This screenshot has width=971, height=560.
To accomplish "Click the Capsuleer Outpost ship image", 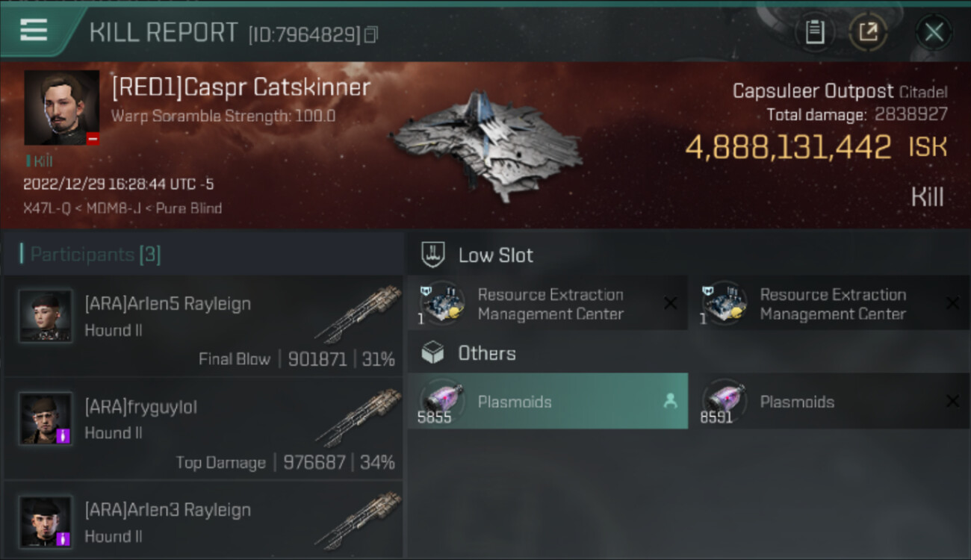I will [486, 145].
